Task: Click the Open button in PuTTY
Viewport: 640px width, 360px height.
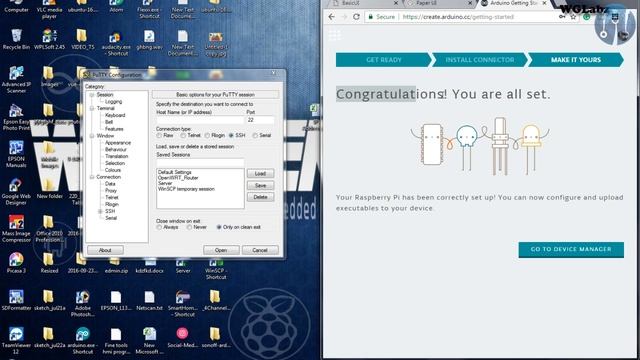Action: coord(221,250)
